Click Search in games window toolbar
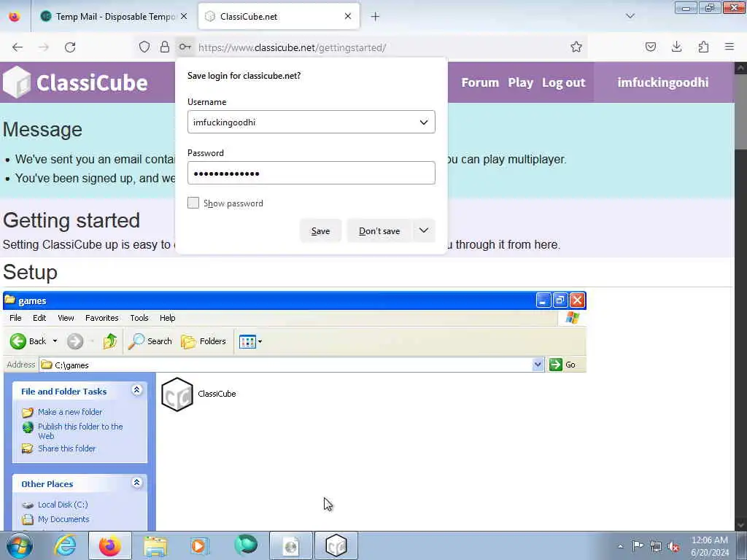The image size is (747, 560). 150,341
